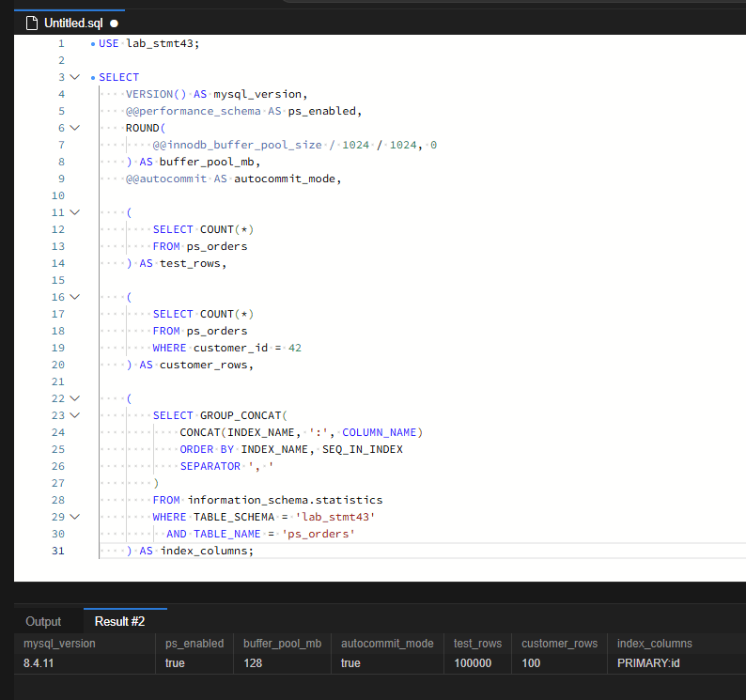Click the statement marker dot before SELECT on line 3

click(93, 78)
